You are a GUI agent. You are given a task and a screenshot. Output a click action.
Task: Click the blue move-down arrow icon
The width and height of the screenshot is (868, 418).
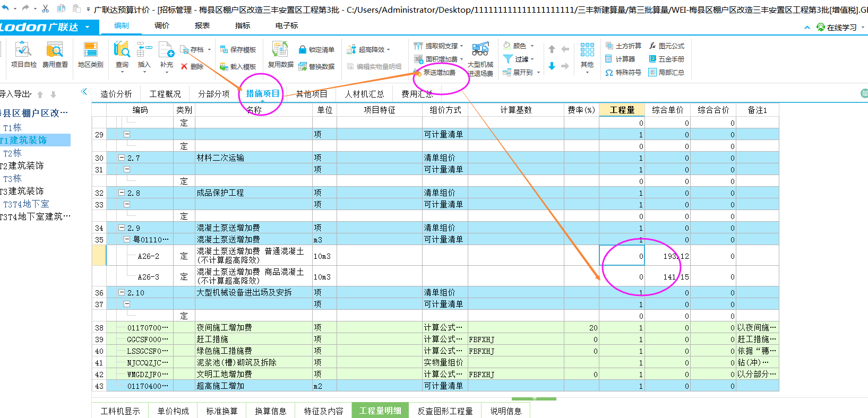(552, 66)
